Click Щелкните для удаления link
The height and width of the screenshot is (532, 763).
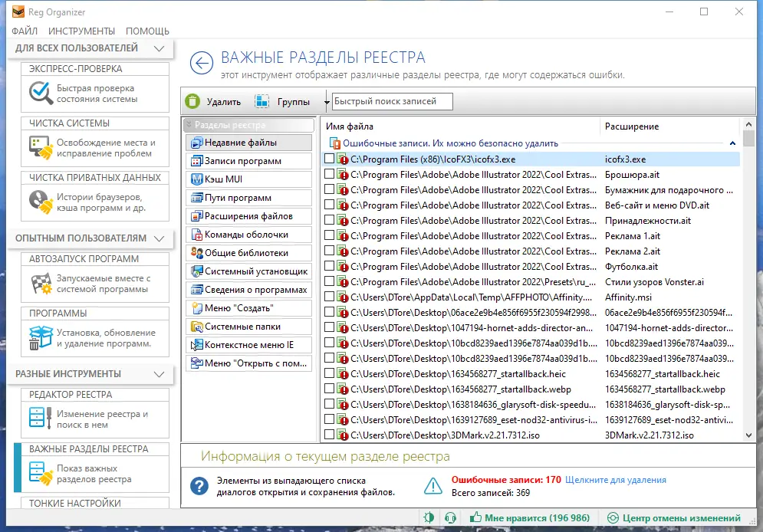click(x=616, y=480)
